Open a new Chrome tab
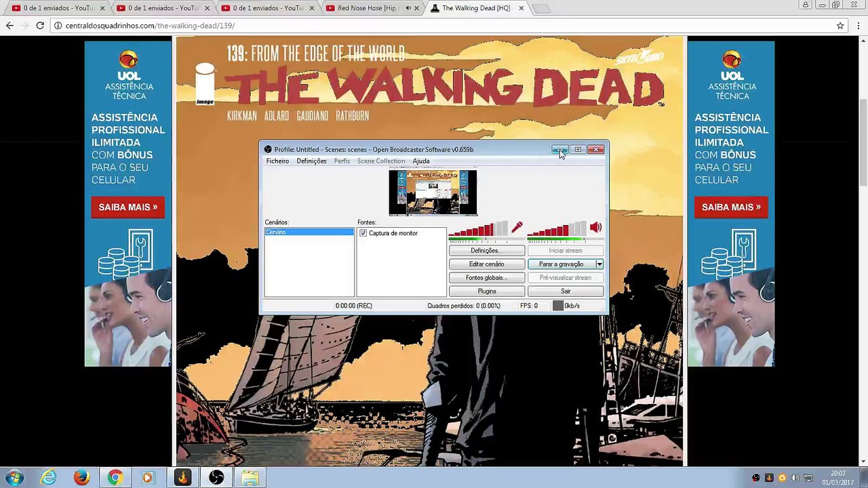This screenshot has height=488, width=868. (x=540, y=8)
